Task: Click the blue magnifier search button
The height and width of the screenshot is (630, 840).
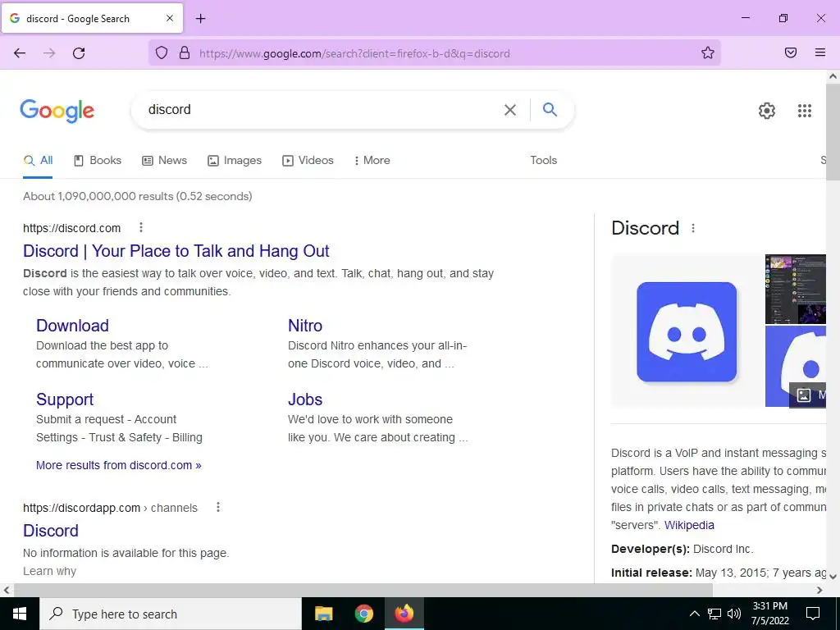Action: 550,109
